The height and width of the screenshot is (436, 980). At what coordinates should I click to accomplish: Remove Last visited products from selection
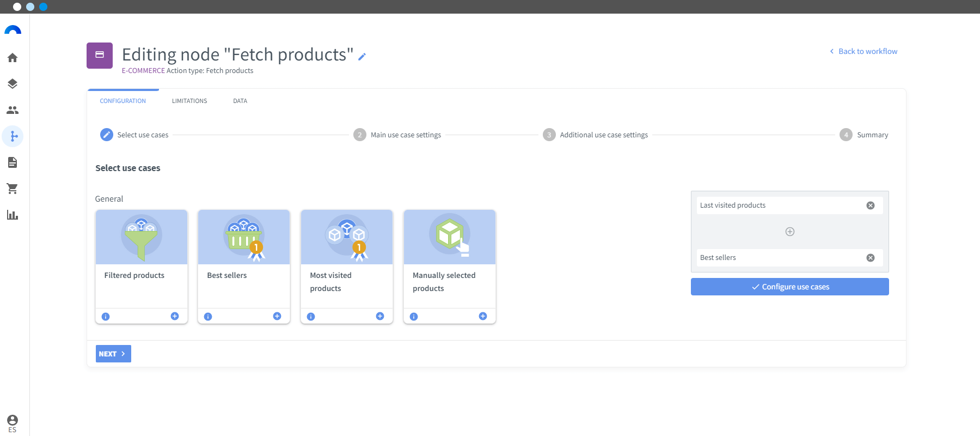[x=871, y=205]
